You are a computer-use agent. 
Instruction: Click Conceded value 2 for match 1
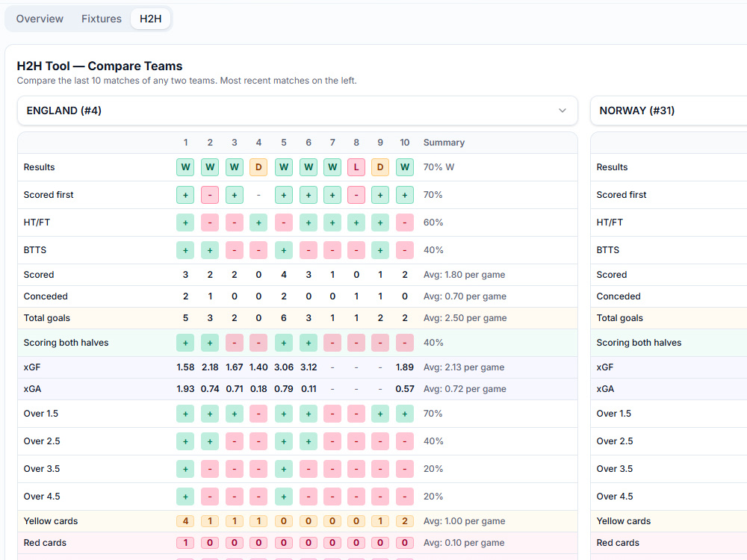(185, 296)
